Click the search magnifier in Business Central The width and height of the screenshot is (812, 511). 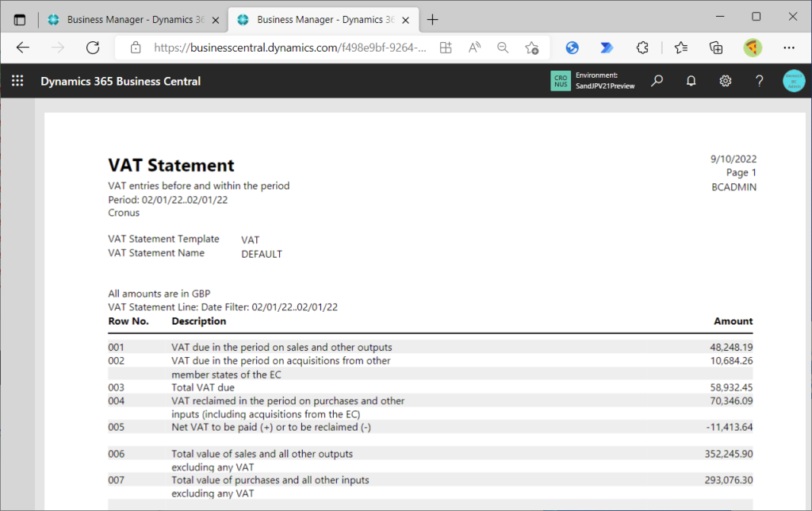(657, 81)
